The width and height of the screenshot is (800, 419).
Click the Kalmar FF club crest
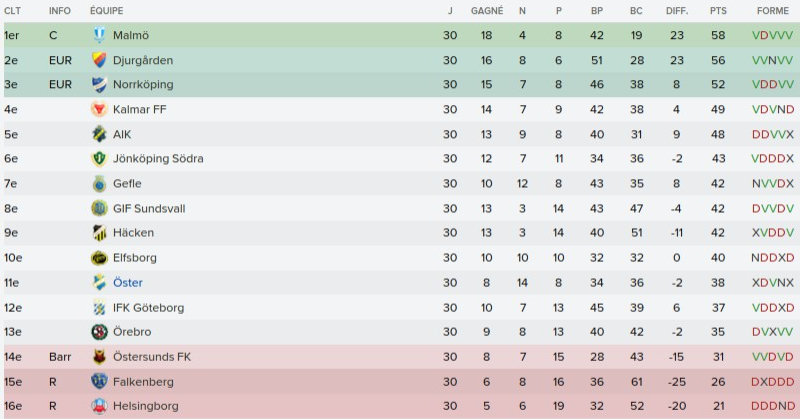99,109
